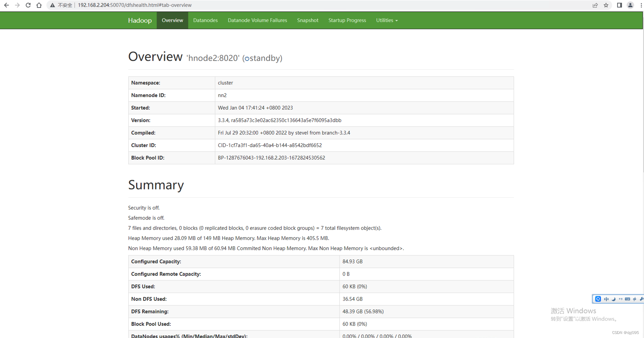644x338 pixels.
Task: Click the share page icon in address bar
Action: click(595, 5)
